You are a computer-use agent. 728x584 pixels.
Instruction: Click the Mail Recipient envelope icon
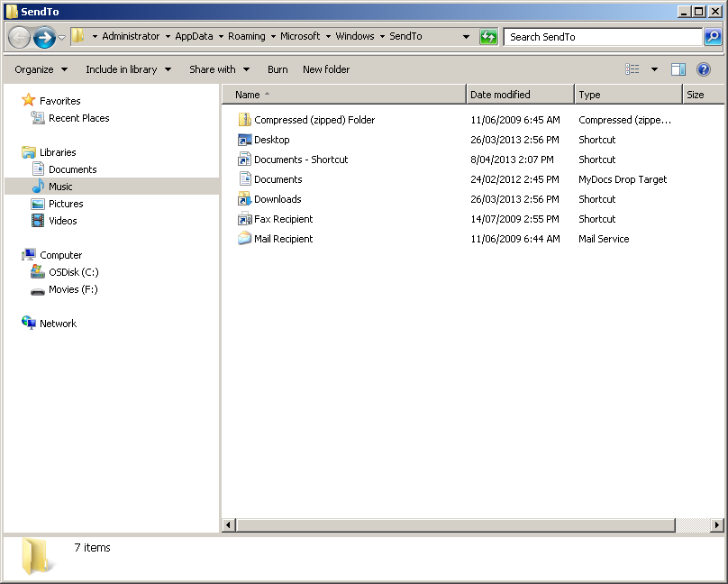[x=245, y=239]
